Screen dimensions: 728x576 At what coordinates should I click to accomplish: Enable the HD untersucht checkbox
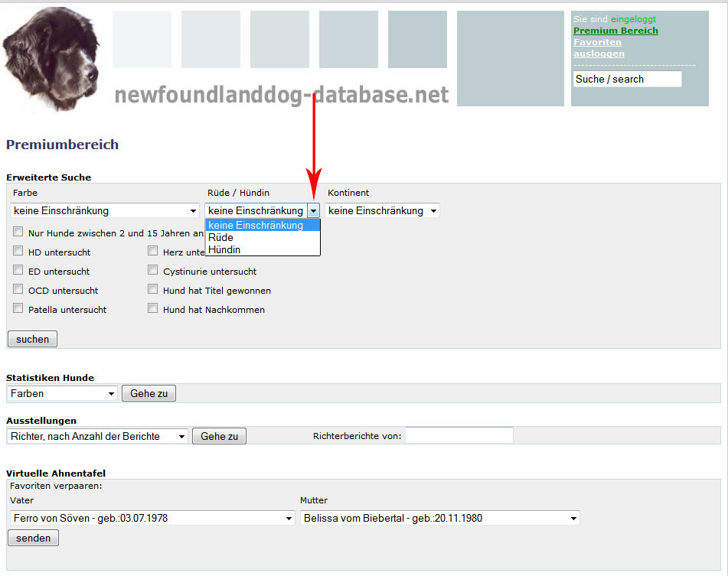[x=18, y=251]
